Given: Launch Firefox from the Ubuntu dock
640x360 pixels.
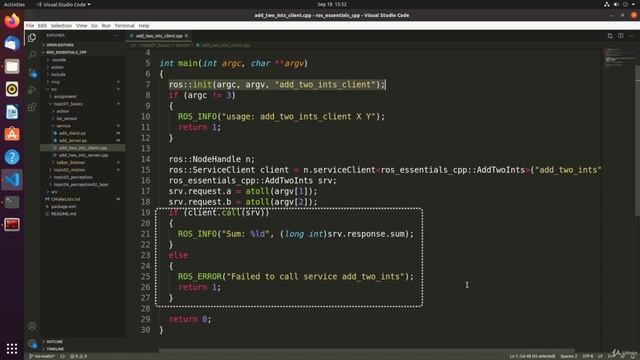Looking at the screenshot, I should pos(12,21).
